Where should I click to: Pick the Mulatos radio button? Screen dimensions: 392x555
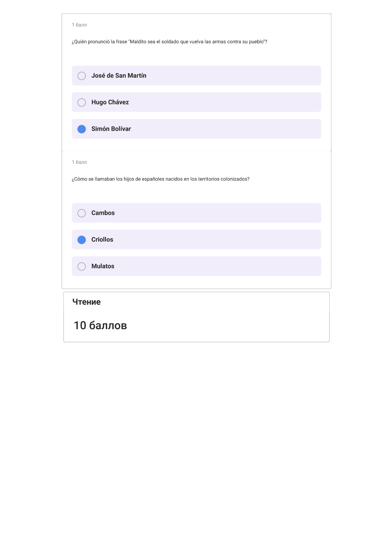[x=82, y=266]
